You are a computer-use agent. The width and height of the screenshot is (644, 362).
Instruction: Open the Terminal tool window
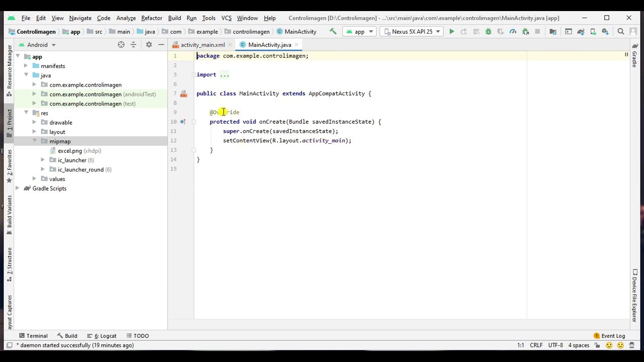pyautogui.click(x=33, y=336)
